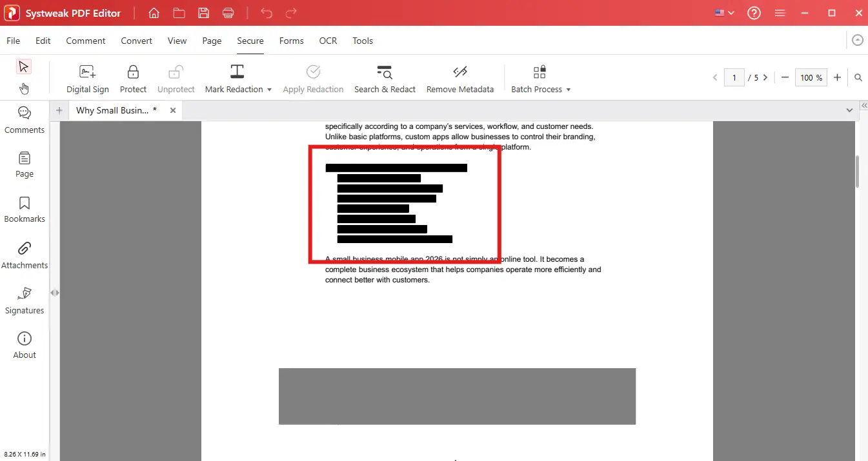Open the language flag dropdown

tap(724, 13)
